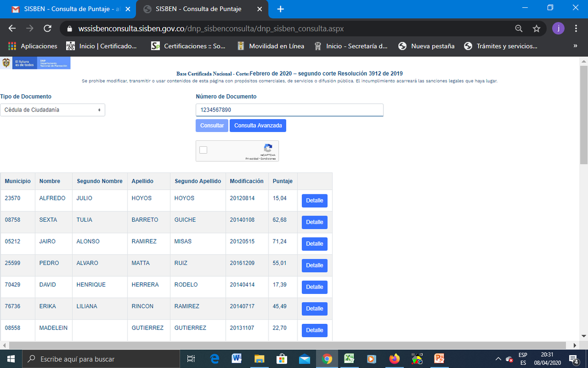Open Detalle for ALFREDO JULIO HOYOS

pyautogui.click(x=315, y=201)
